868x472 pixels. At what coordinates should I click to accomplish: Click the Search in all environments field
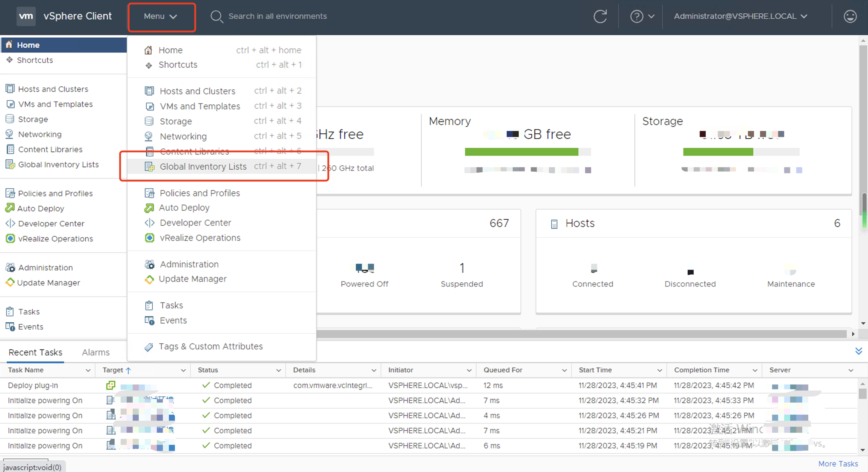coord(278,16)
